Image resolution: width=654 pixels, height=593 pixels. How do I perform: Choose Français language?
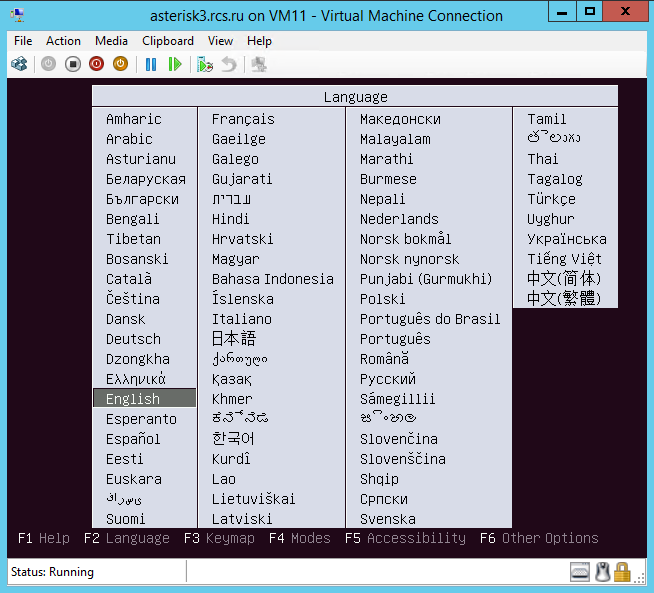pyautogui.click(x=243, y=119)
